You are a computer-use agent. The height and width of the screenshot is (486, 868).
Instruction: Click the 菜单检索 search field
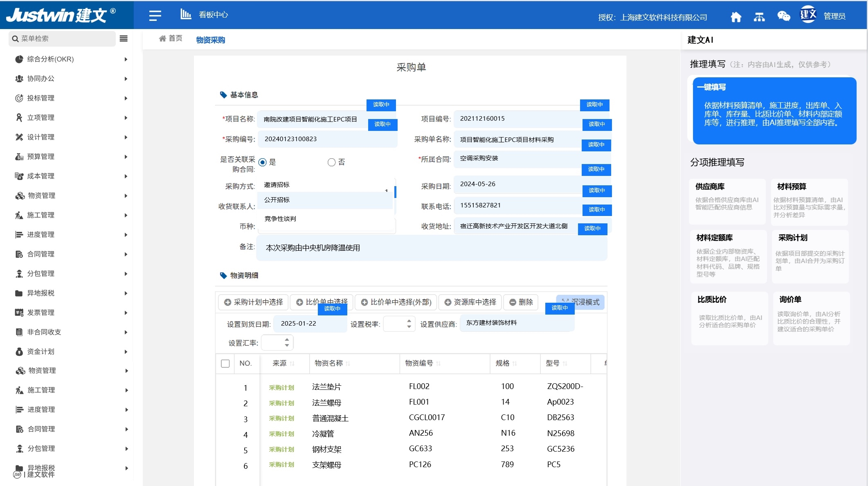[x=61, y=38]
